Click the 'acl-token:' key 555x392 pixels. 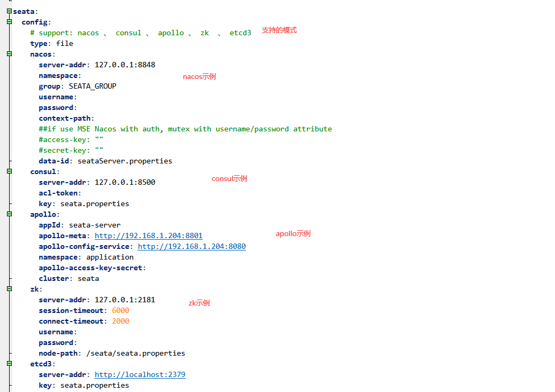(x=60, y=193)
